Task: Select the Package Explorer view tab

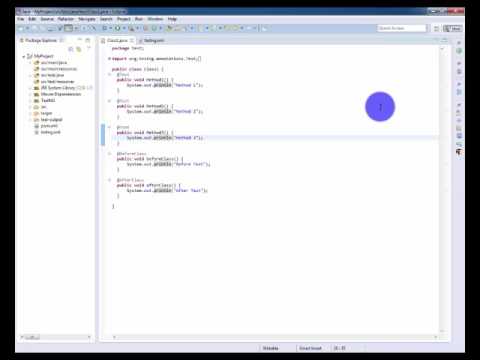Action: coord(41,40)
